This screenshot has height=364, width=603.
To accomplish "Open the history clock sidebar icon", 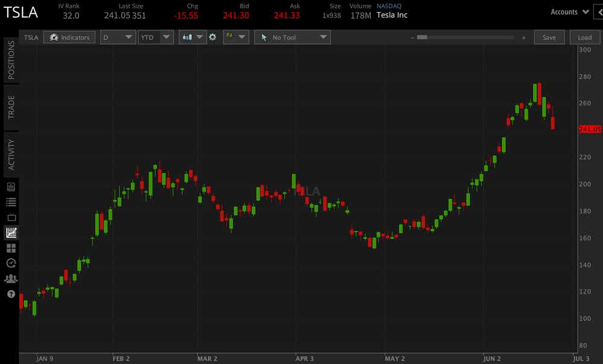I will click(11, 263).
